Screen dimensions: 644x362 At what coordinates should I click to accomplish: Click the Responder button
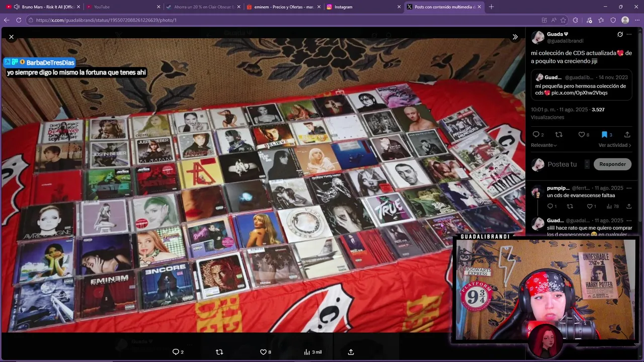click(612, 164)
